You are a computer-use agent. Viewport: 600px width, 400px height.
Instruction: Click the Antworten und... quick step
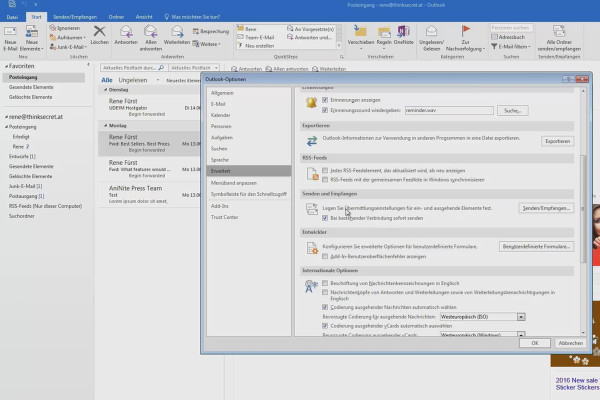tap(309, 38)
